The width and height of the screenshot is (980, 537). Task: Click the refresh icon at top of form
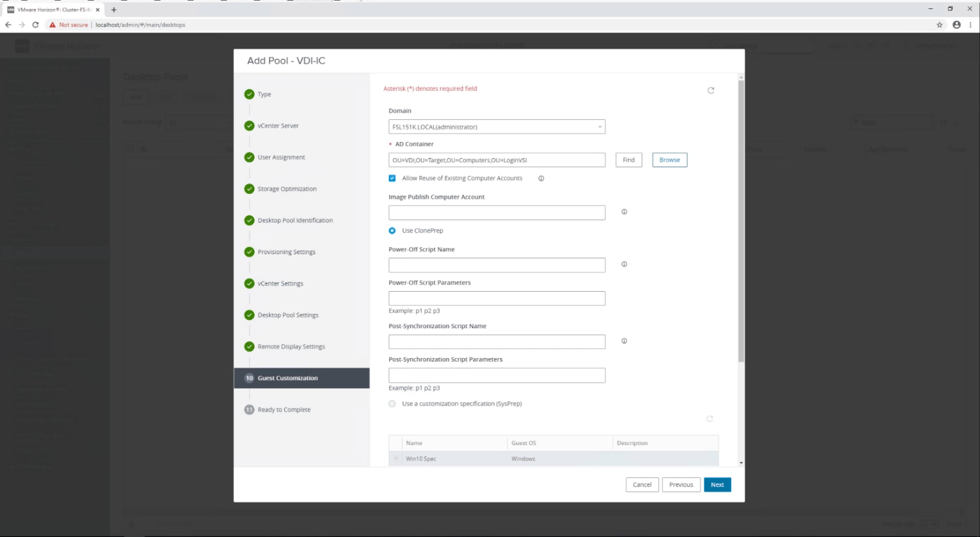click(x=711, y=90)
